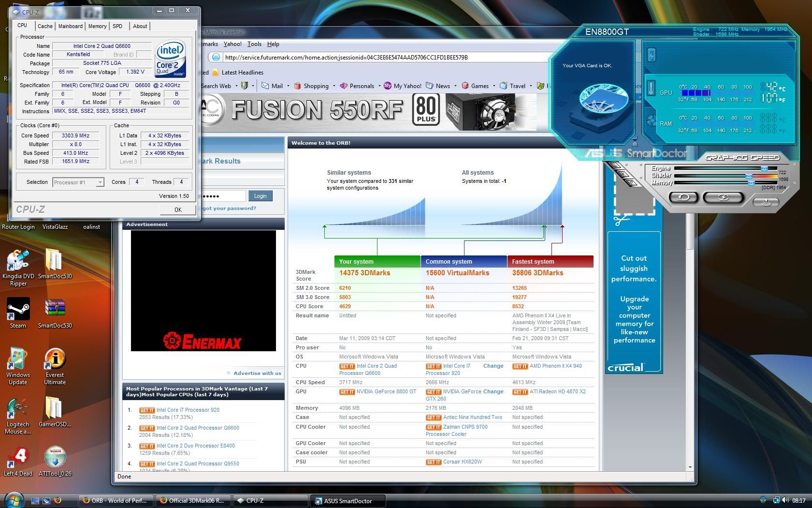The image size is (812, 508).
Task: Select the ATITool_0.26 desktop icon
Action: pos(55,461)
